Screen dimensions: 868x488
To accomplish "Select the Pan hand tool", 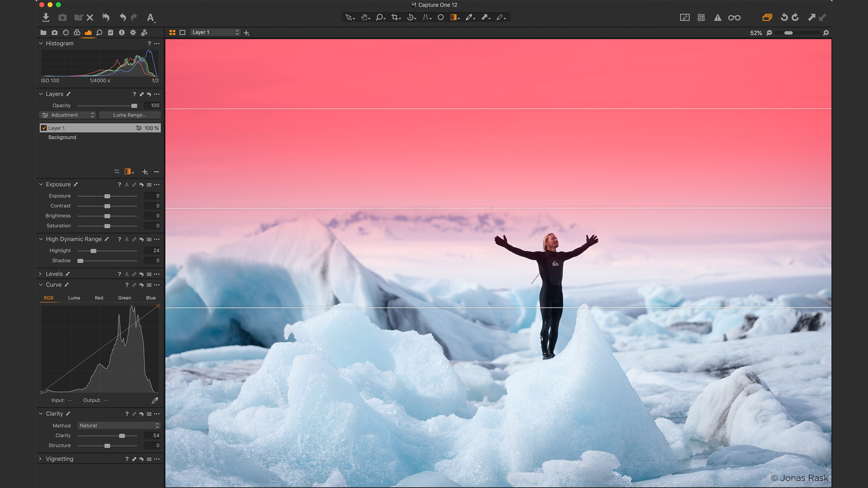I will 364,17.
